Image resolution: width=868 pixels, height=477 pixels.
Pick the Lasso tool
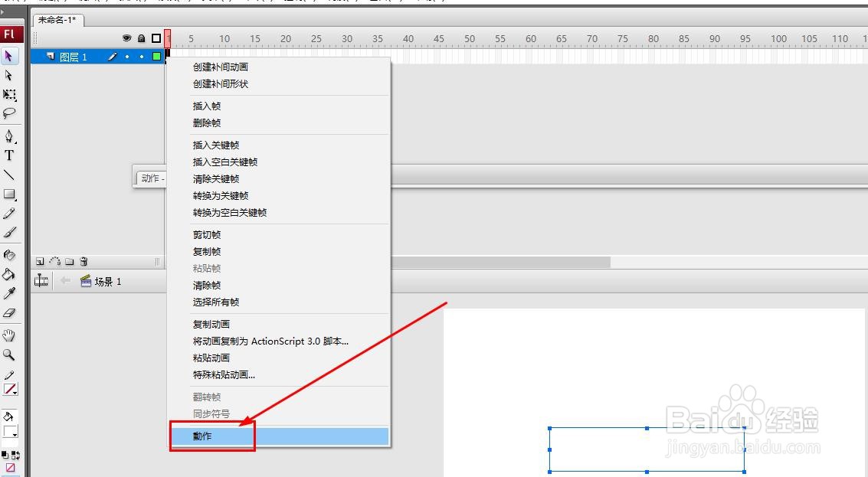pos(9,113)
